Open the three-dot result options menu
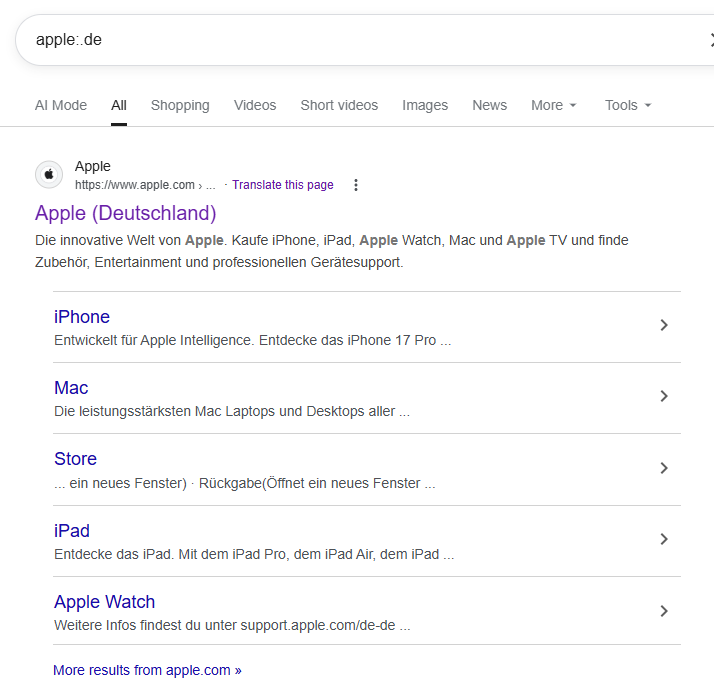 356,185
